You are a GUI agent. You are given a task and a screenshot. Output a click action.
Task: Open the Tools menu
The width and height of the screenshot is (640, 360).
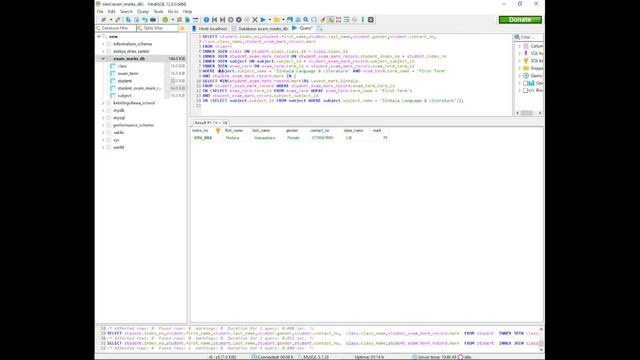[x=158, y=11]
